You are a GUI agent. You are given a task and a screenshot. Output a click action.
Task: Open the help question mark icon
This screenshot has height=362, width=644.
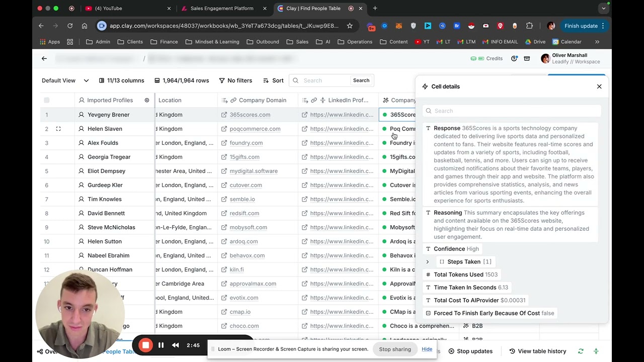click(514, 59)
